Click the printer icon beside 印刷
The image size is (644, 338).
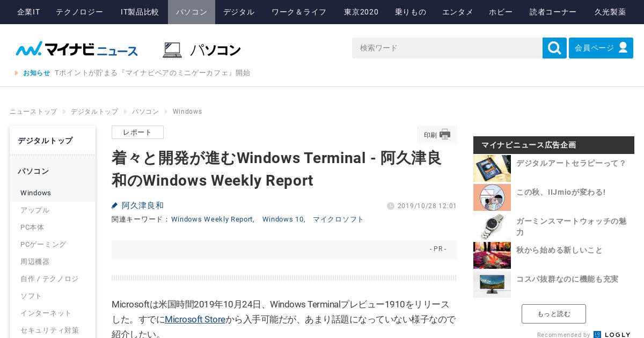445,135
